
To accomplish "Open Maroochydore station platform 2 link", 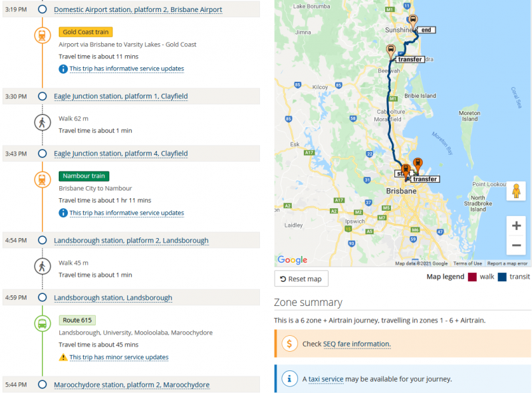I will [x=131, y=385].
